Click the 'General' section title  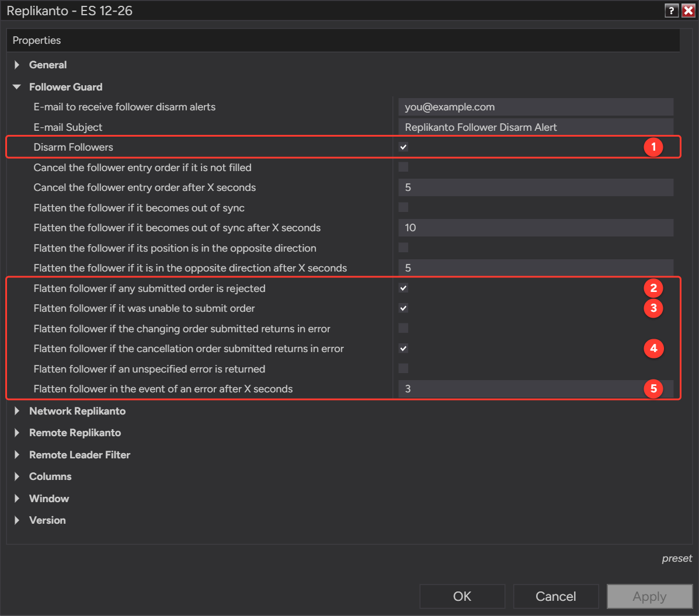(48, 65)
